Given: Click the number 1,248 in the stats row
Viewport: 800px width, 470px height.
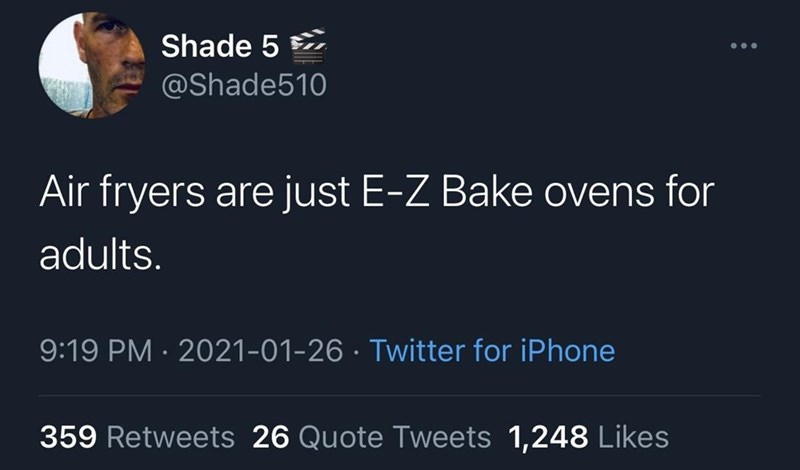Looking at the screenshot, I should [x=548, y=437].
